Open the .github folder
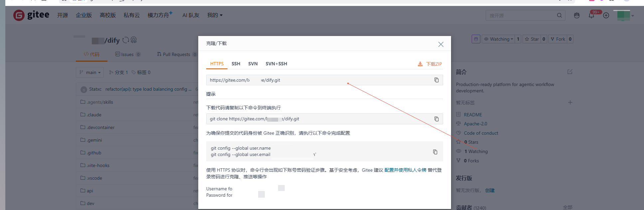This screenshot has width=644, height=210. click(x=91, y=153)
